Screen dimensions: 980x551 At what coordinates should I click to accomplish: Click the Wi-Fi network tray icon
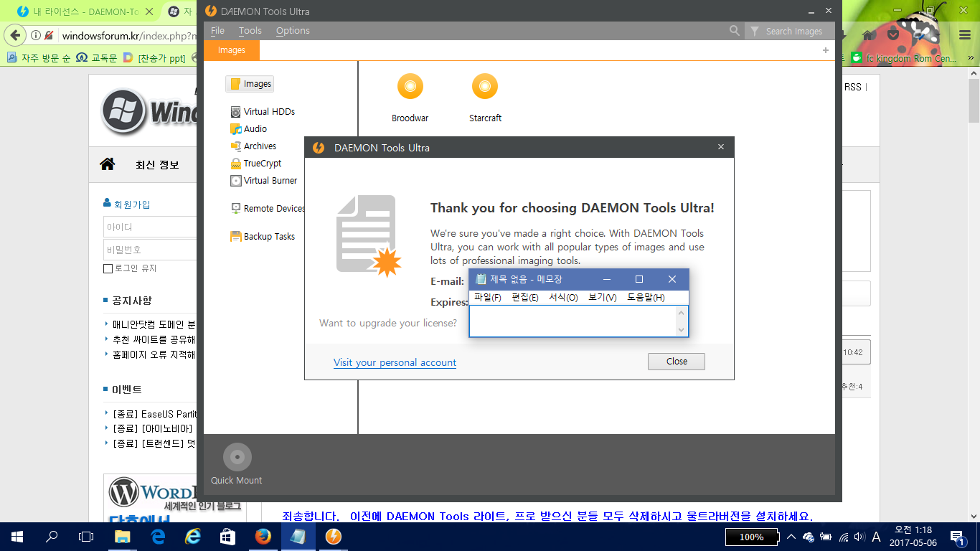click(843, 537)
